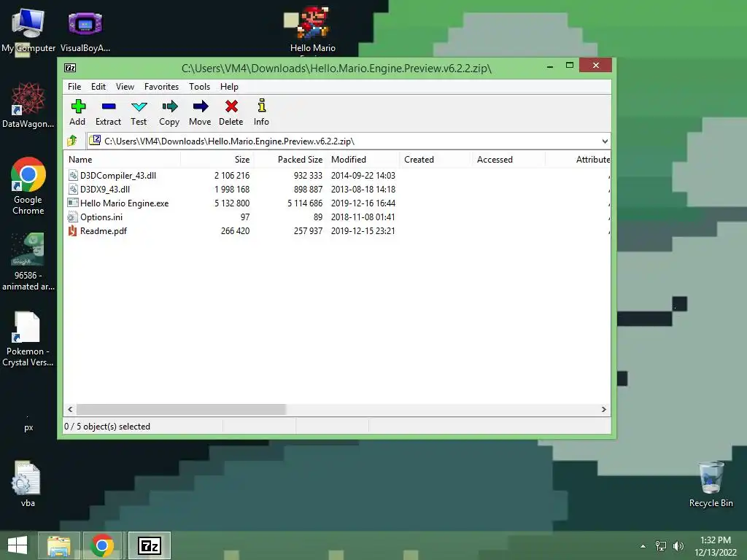Select 96586 animated art desktop icon
Viewport: 747px width, 560px height.
pyautogui.click(x=28, y=262)
